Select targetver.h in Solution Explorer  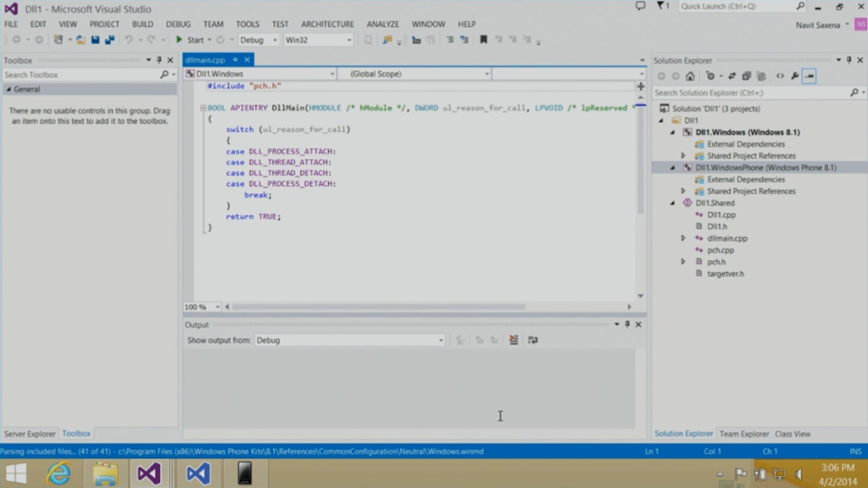tap(726, 274)
